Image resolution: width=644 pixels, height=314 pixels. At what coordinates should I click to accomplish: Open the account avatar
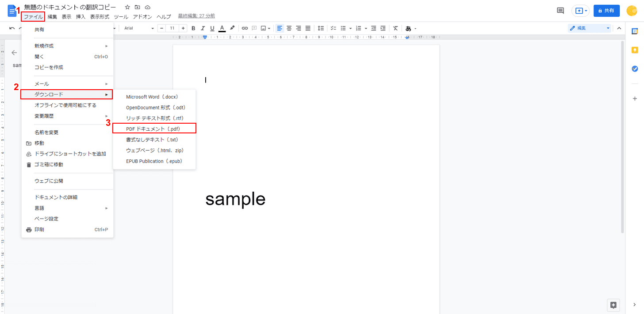632,11
